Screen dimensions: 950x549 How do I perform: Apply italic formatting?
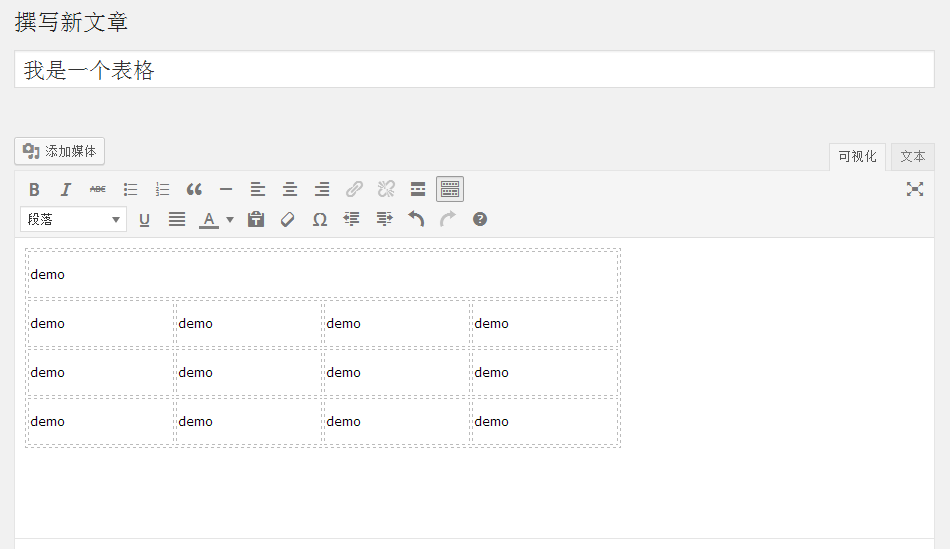(66, 190)
